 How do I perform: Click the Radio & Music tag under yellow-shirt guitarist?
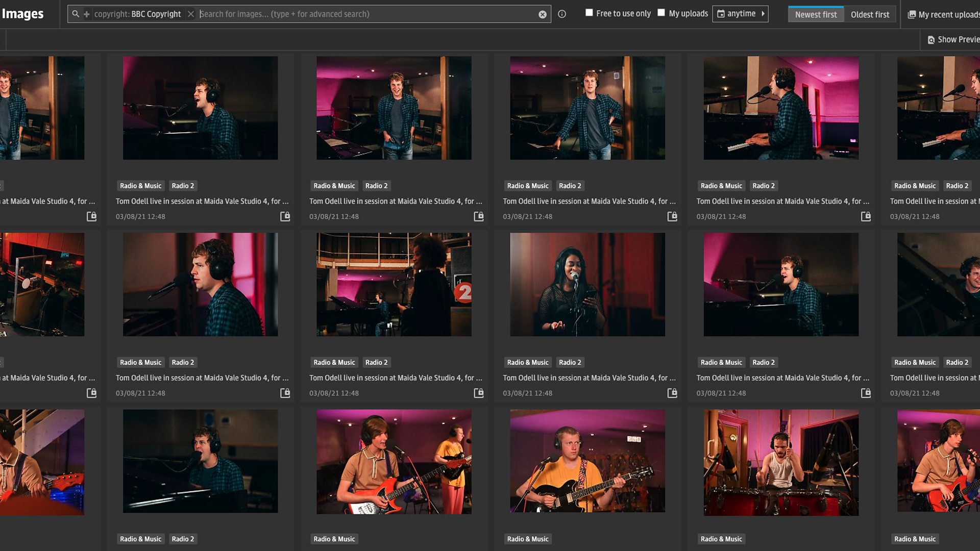coord(528,539)
